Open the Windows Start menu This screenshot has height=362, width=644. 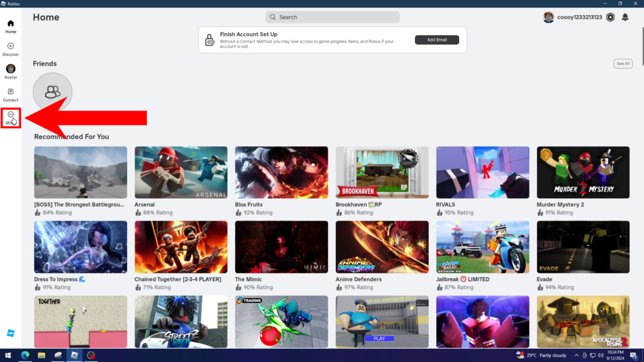pos(9,355)
